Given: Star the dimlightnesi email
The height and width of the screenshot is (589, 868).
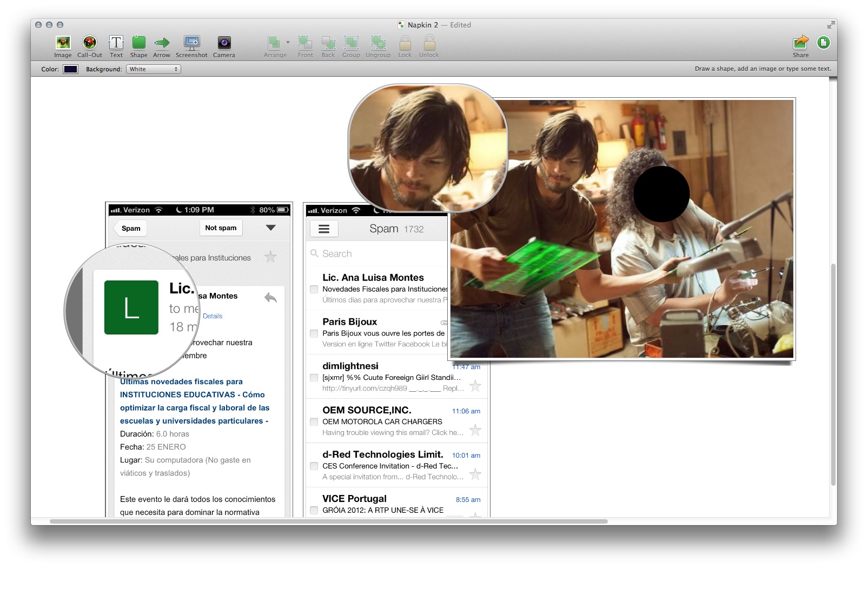Looking at the screenshot, I should pos(475,386).
